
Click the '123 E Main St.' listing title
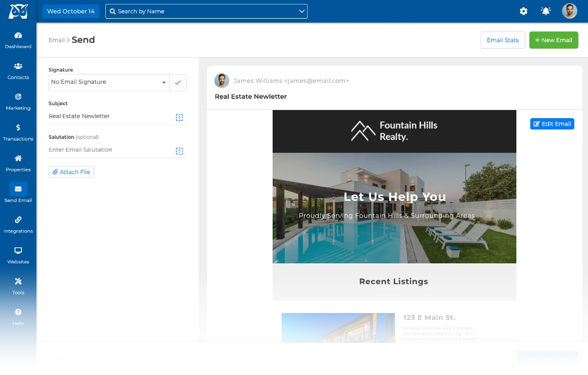coord(429,318)
